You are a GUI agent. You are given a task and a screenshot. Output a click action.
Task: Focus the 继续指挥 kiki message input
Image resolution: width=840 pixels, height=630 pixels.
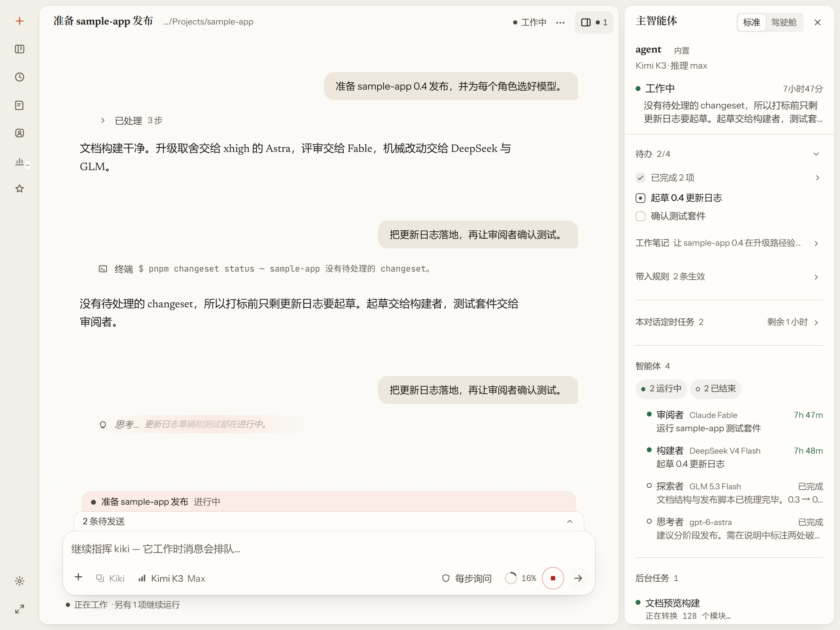point(329,549)
